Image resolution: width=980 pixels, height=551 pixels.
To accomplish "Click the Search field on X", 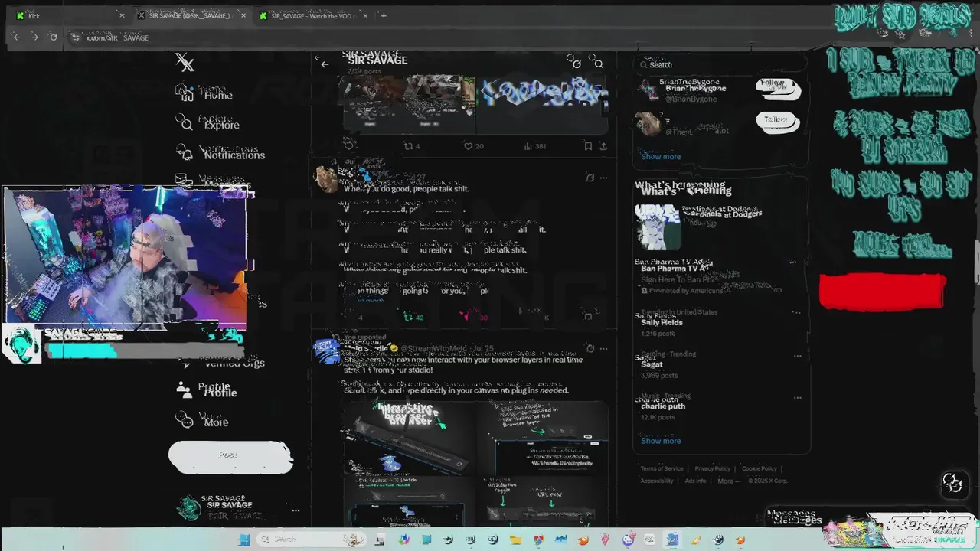I will click(x=720, y=64).
